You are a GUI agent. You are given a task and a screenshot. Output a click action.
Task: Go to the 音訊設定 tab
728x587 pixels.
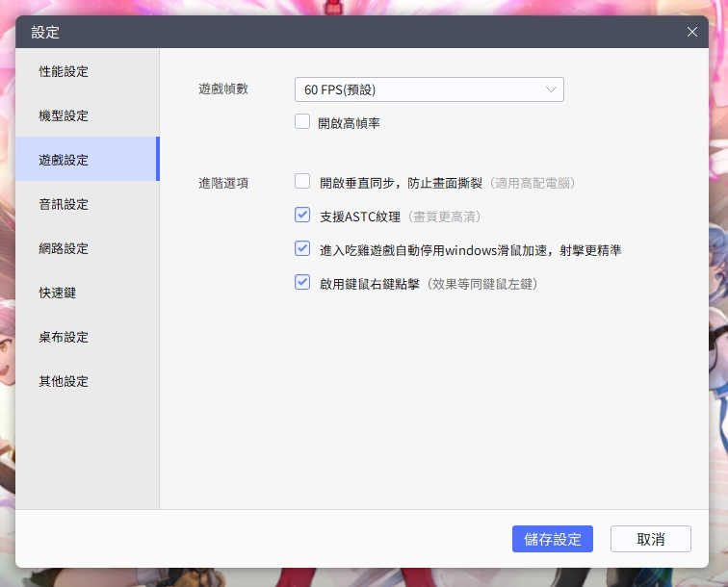(x=64, y=205)
